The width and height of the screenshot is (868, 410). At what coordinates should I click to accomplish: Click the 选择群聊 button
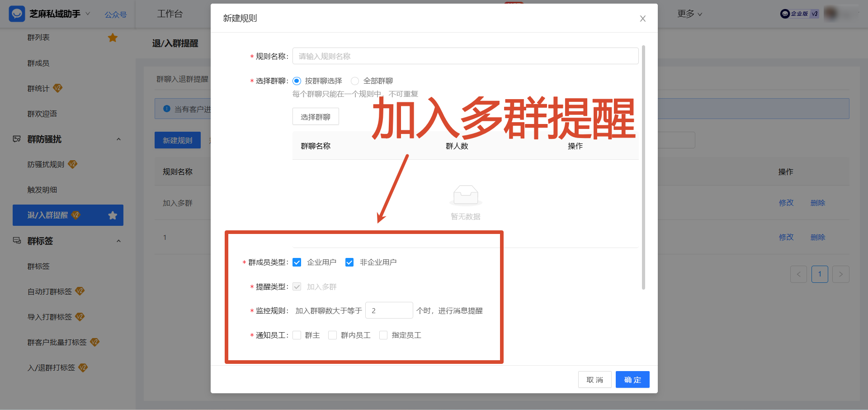316,117
